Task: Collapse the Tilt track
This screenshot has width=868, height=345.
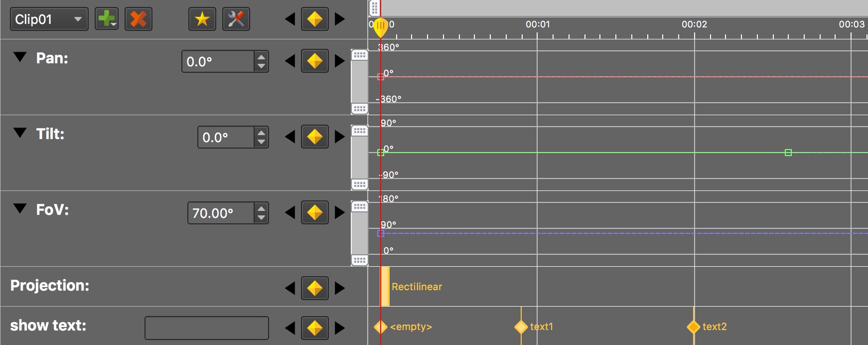Action: 20,133
